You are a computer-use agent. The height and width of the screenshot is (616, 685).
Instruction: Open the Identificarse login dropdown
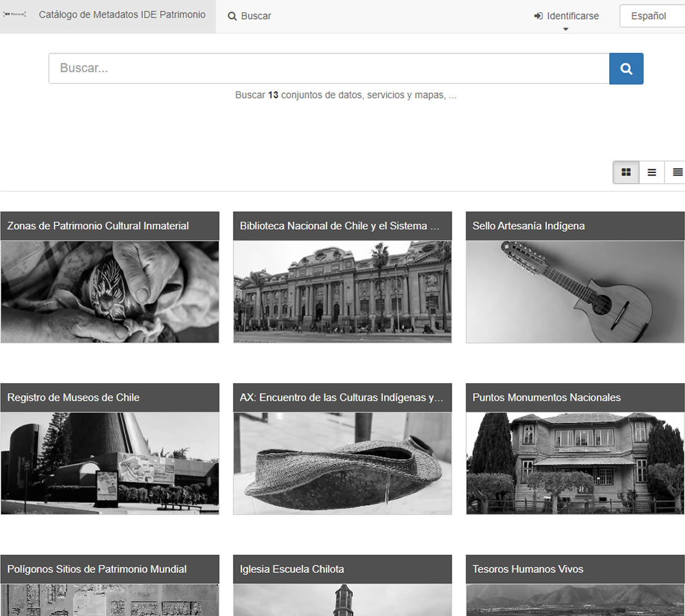(x=566, y=17)
